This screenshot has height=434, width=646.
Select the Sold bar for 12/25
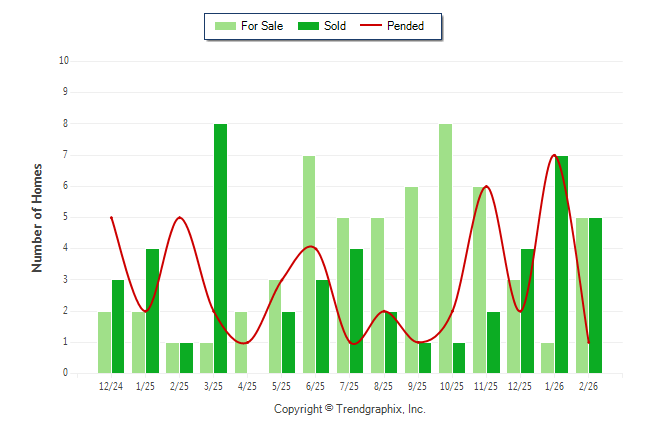[528, 310]
